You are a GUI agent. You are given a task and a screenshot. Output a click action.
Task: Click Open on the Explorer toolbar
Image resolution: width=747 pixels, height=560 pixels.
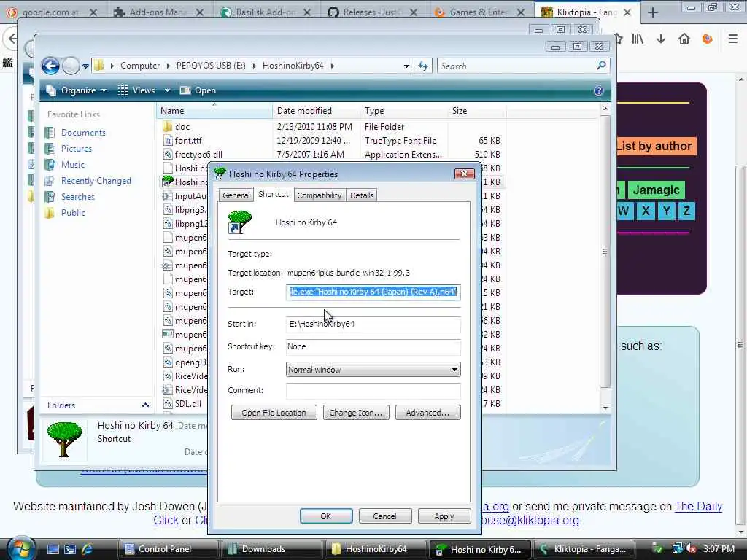pyautogui.click(x=198, y=90)
